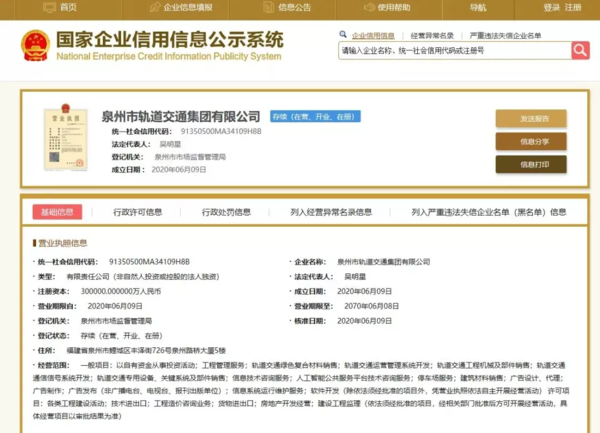Click the red search magnifier icon
Screen dimensions: 600x433
point(580,49)
